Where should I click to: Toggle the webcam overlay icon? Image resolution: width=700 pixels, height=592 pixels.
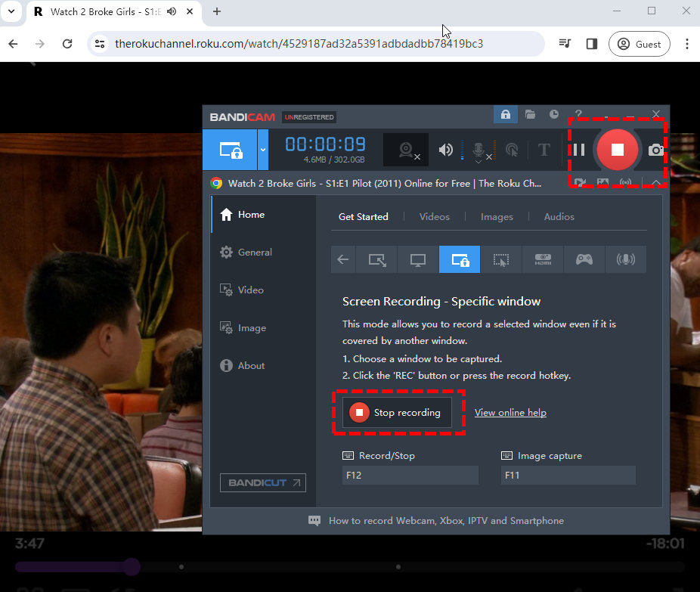coord(580,182)
